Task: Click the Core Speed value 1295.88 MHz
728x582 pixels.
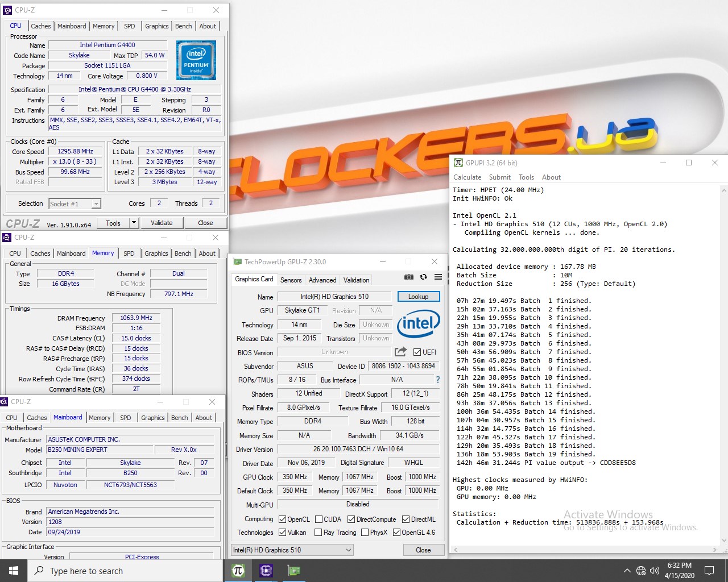Action: pyautogui.click(x=75, y=152)
